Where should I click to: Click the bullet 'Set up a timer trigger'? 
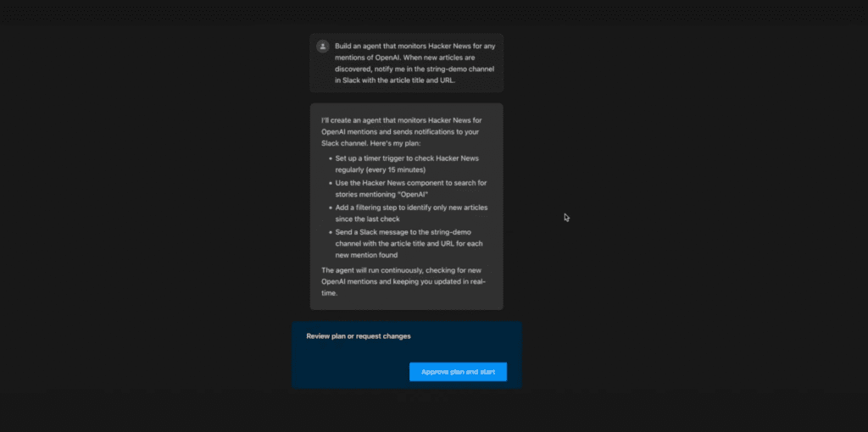point(407,164)
